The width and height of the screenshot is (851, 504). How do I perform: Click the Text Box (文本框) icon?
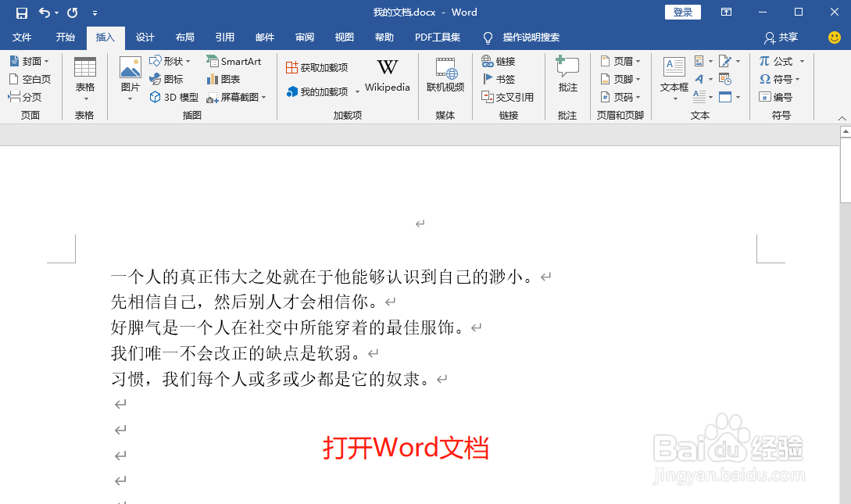tap(674, 67)
